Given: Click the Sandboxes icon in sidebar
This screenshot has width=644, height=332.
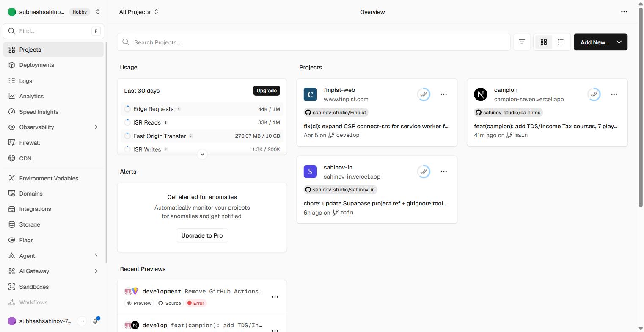Looking at the screenshot, I should tap(12, 287).
